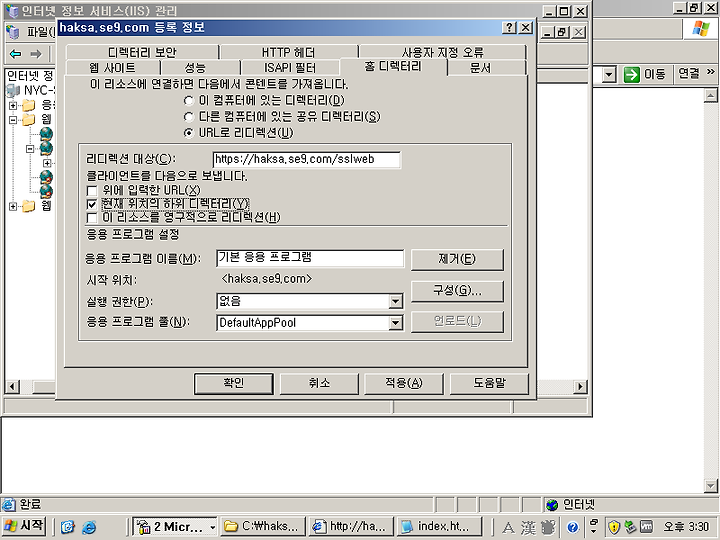Click the 도움말 button
The width and height of the screenshot is (720, 540).
(489, 383)
